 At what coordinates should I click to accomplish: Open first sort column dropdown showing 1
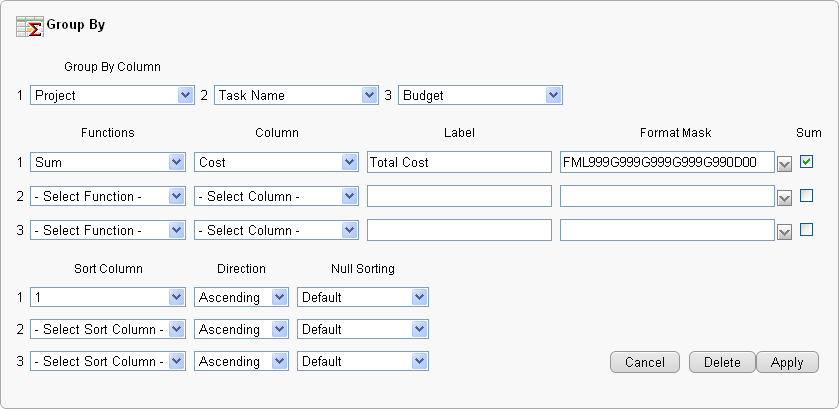coord(107,297)
